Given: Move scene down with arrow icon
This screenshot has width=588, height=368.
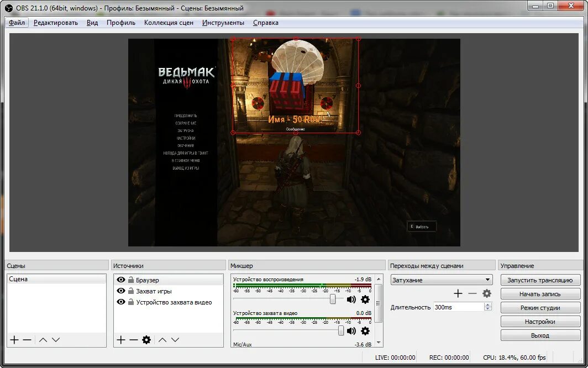Looking at the screenshot, I should click(56, 340).
